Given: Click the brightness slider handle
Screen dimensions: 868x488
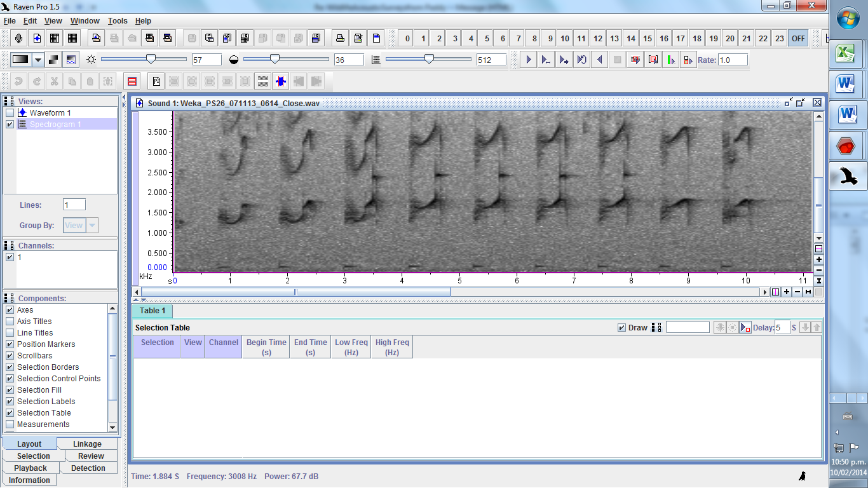Looking at the screenshot, I should click(151, 59).
